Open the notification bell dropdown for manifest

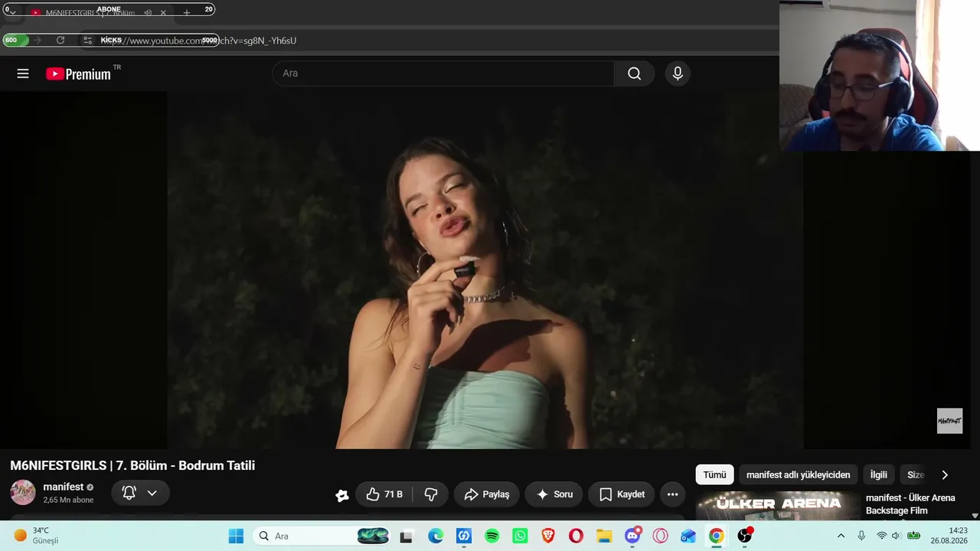(141, 494)
